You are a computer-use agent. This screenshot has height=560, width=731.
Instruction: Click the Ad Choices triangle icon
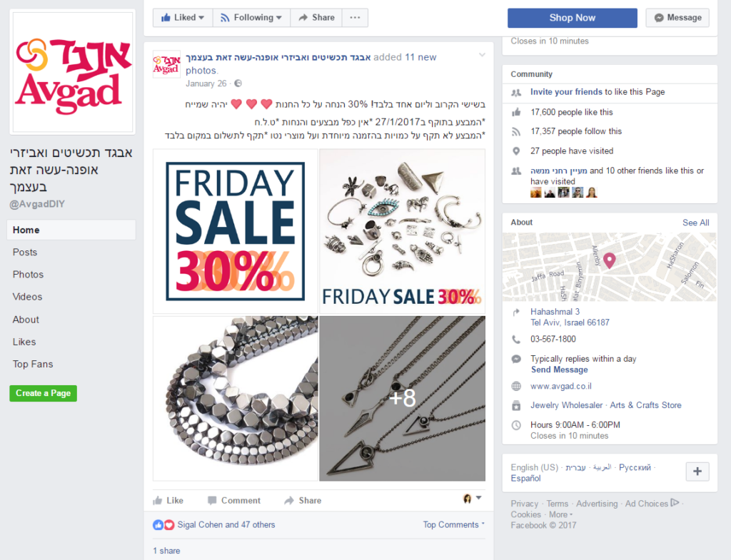[x=675, y=503]
